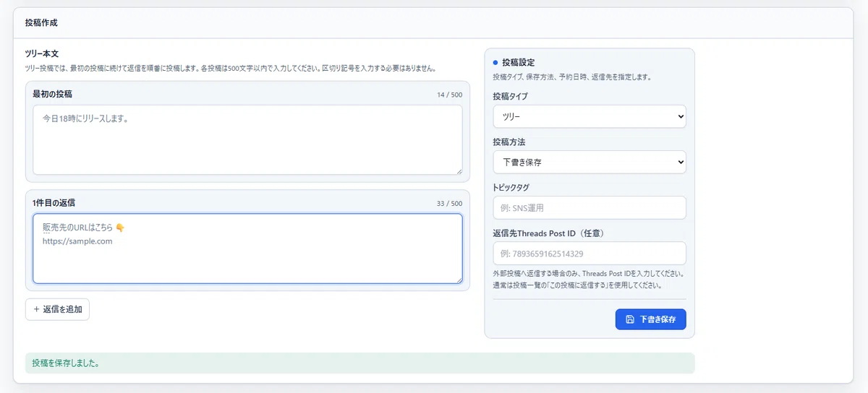Focus the トピックタグ input field
Screen dimensions: 868x393
[590, 208]
